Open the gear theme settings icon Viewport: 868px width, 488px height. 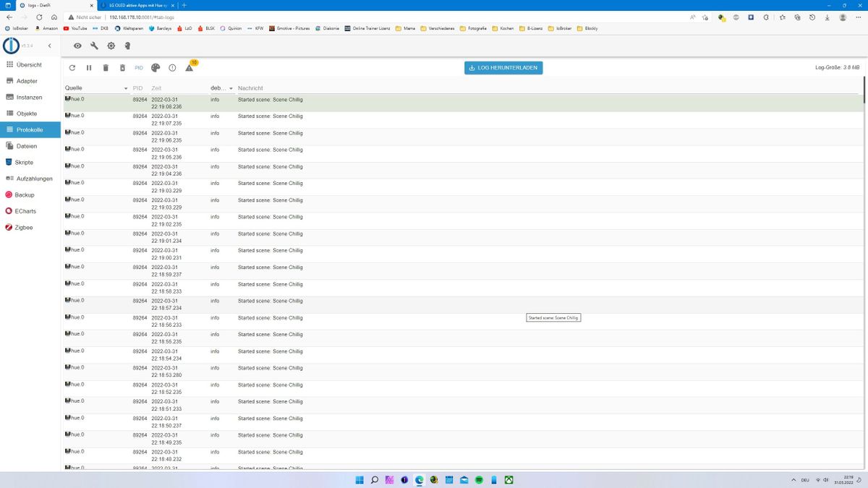point(111,46)
